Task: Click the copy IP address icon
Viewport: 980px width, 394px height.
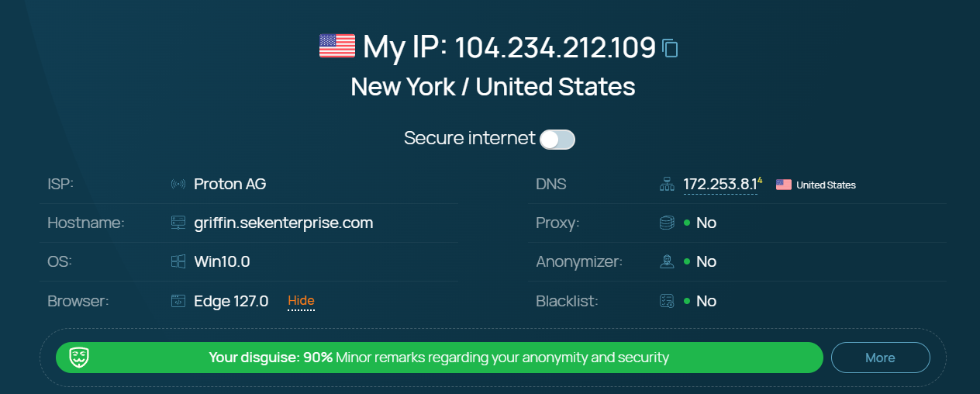Action: (x=671, y=49)
